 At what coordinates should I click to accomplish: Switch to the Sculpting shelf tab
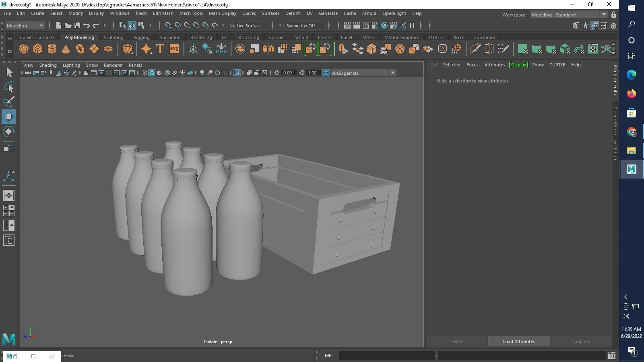tap(114, 37)
